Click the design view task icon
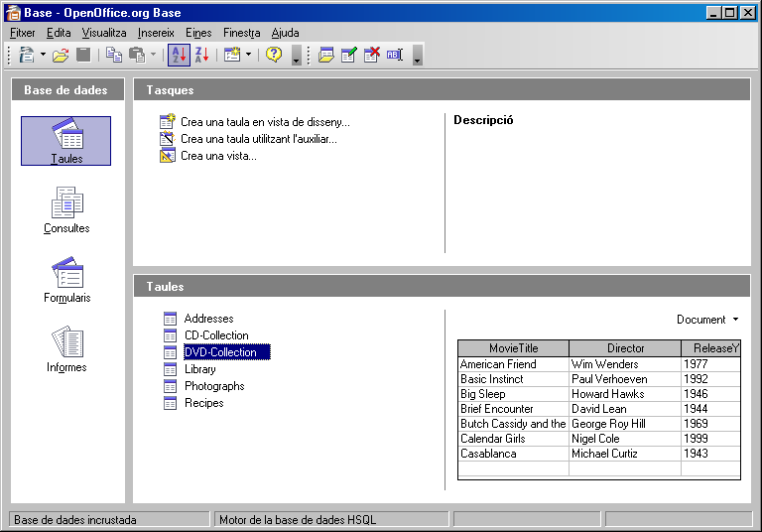Viewport: 762px width, 532px height. (167, 121)
